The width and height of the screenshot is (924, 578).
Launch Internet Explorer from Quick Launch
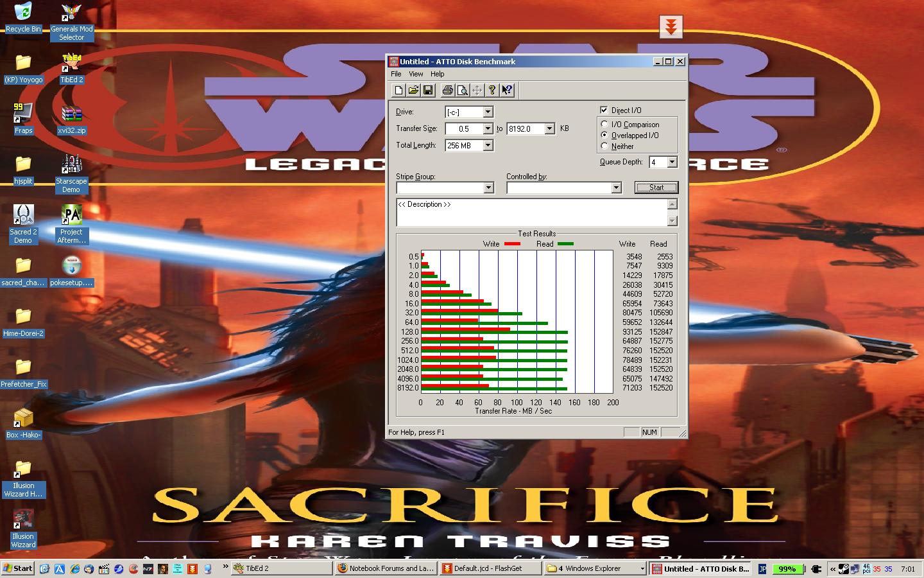tap(75, 568)
